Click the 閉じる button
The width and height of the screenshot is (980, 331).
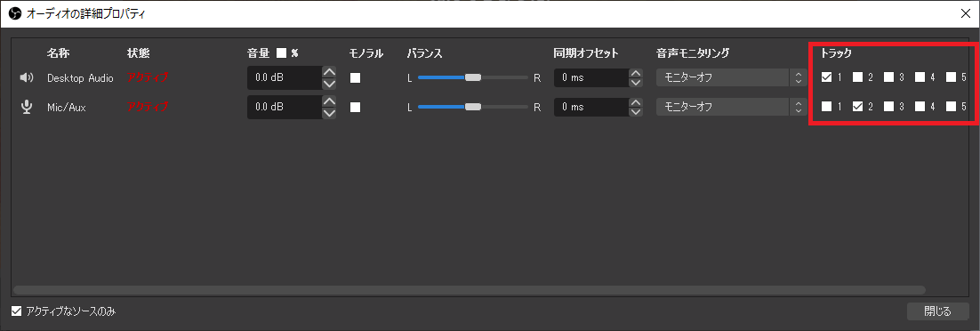pyautogui.click(x=937, y=311)
